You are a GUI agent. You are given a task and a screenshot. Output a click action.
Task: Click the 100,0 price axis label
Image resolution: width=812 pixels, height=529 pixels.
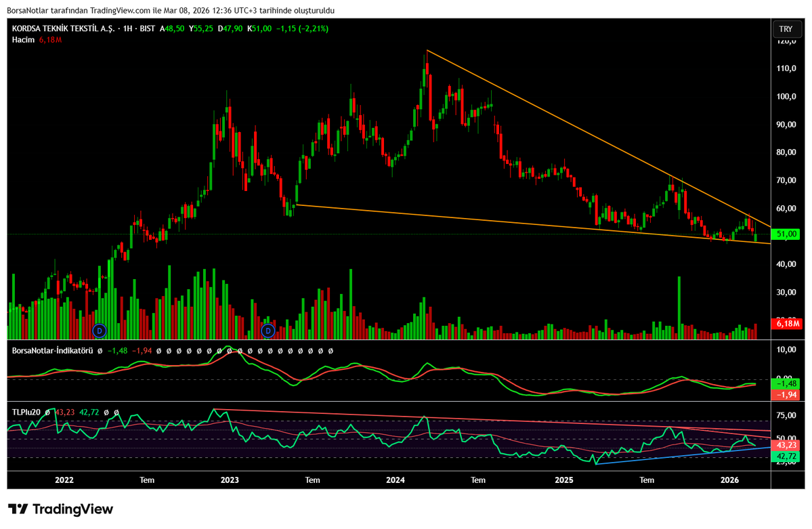[x=786, y=96]
